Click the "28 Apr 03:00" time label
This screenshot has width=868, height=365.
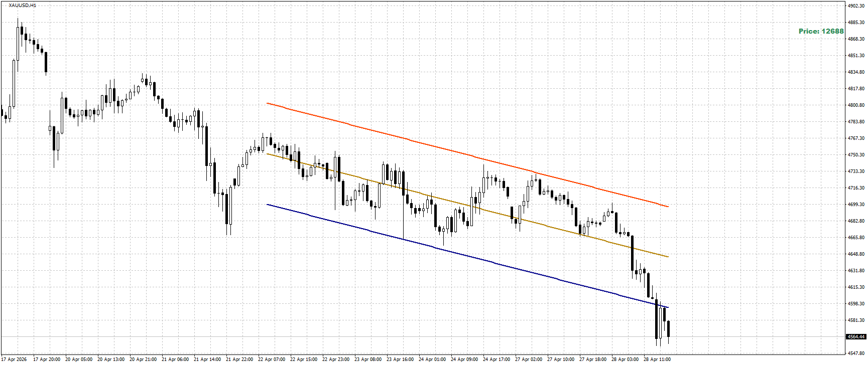(625, 359)
